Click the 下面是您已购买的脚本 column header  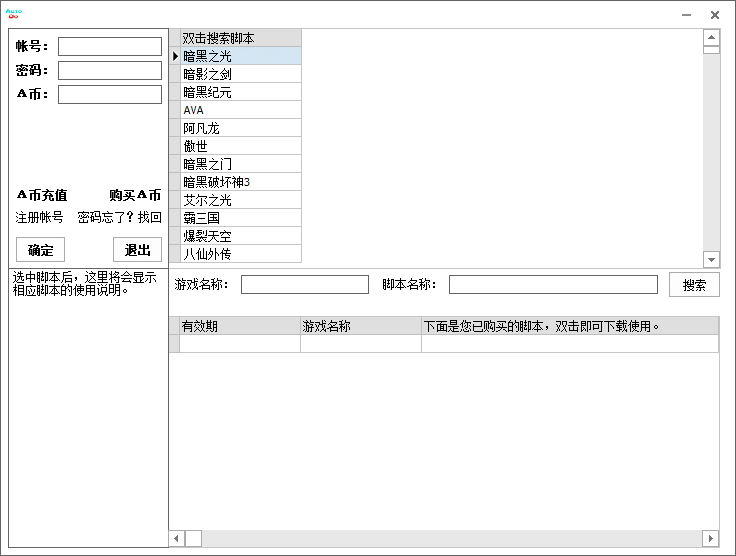[x=570, y=326]
